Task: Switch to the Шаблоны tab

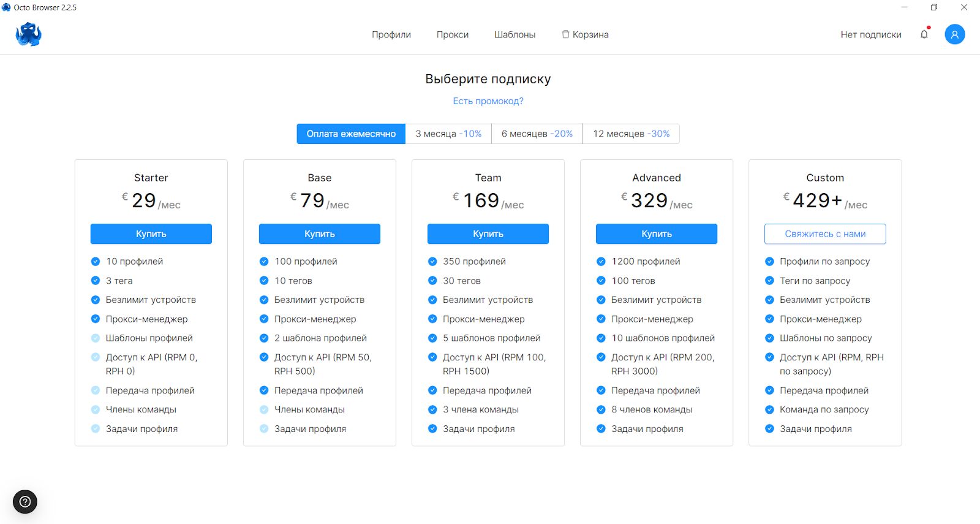Action: (x=515, y=34)
